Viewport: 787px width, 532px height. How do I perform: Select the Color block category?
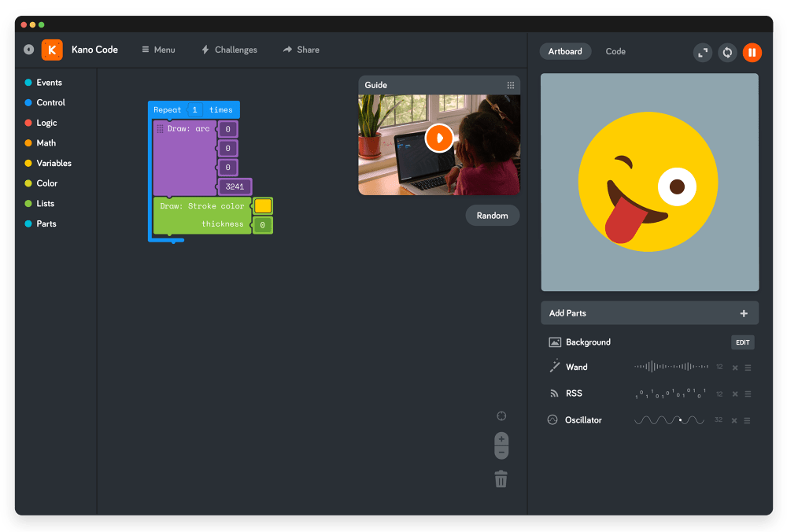click(41, 183)
